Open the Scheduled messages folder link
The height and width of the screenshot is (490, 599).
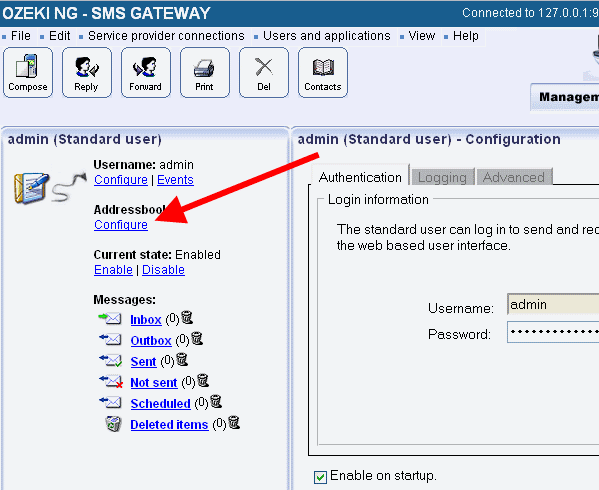160,404
